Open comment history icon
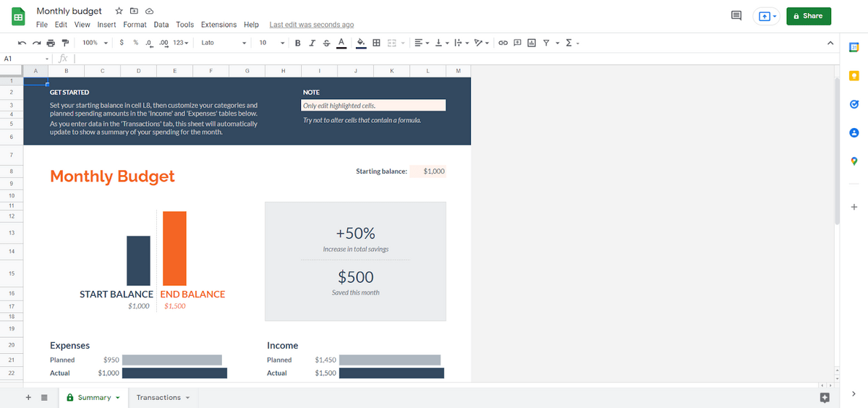The width and height of the screenshot is (868, 408). [x=737, y=15]
